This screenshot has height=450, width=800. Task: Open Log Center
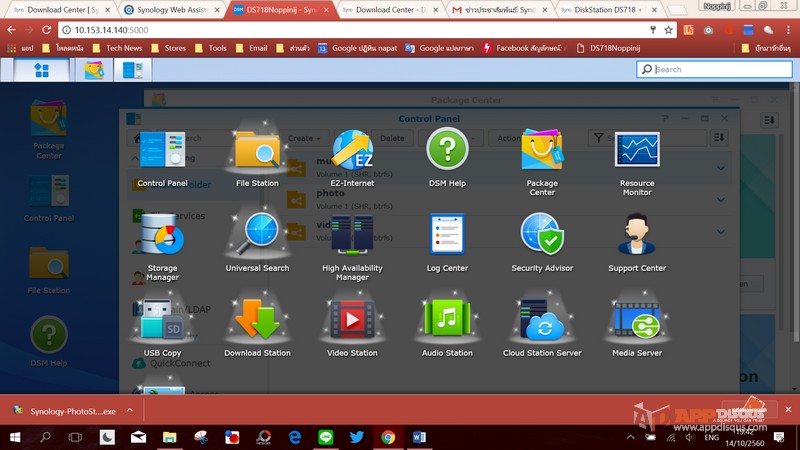point(447,243)
